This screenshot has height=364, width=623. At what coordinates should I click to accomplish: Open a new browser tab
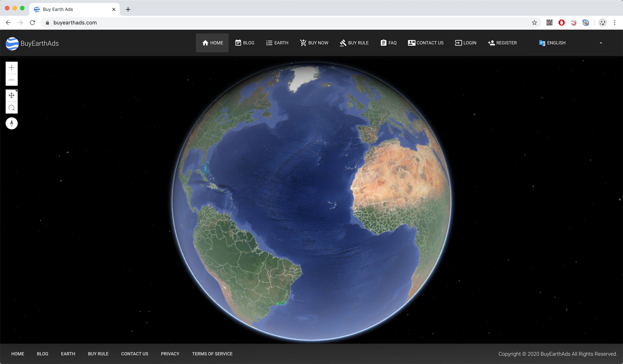pos(128,9)
